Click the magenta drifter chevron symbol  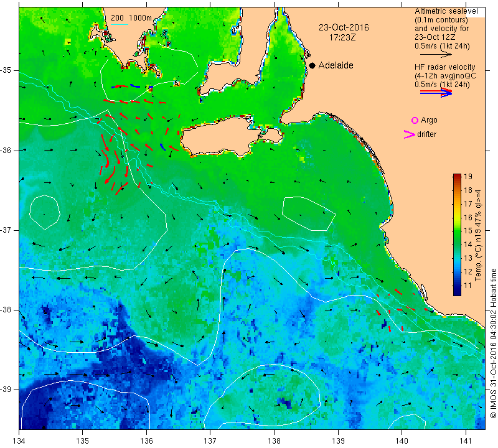click(410, 134)
